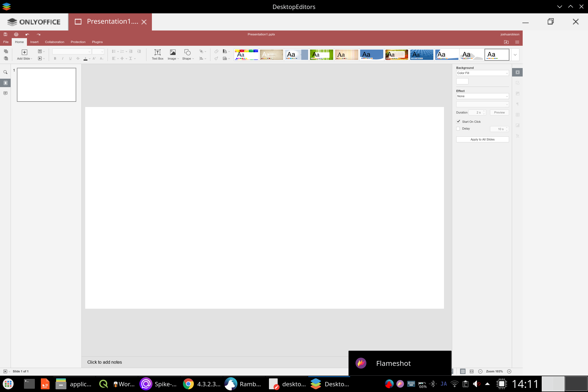
Task: Click the Click to add notes area
Action: point(105,362)
